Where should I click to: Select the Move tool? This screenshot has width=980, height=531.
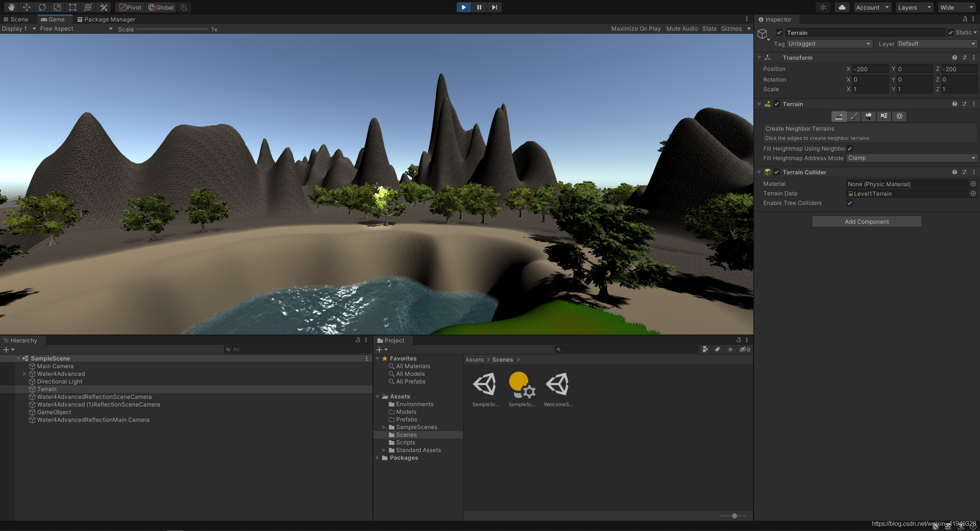click(26, 7)
